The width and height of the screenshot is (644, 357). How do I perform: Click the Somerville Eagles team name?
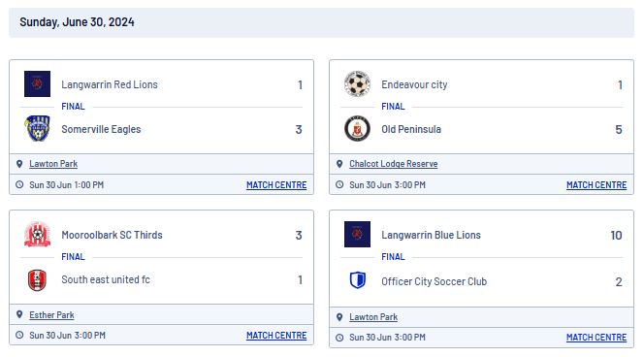[x=101, y=129]
